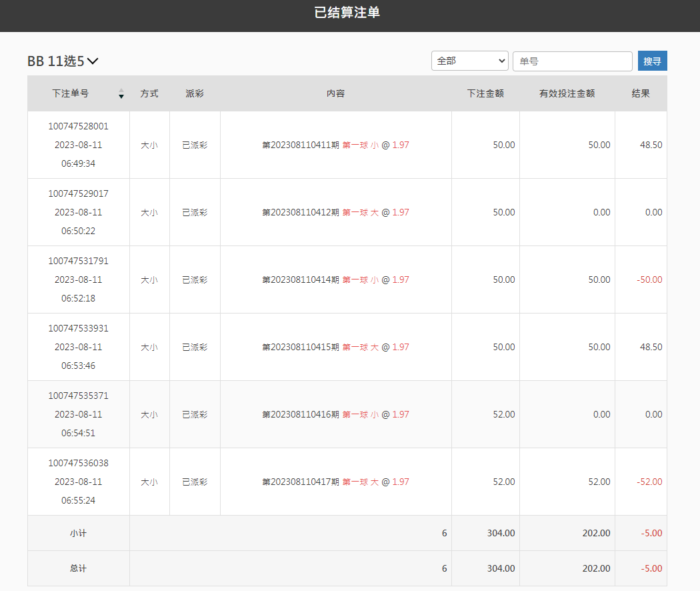Click the 有效投注金额 column header
The height and width of the screenshot is (591, 700).
[x=567, y=93]
